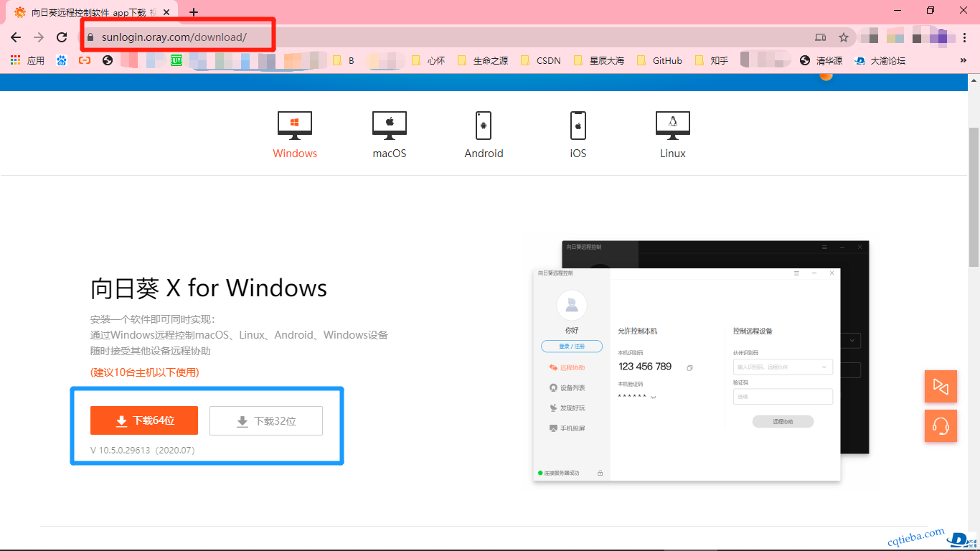Open the orange bracket bookmark icon

85,61
